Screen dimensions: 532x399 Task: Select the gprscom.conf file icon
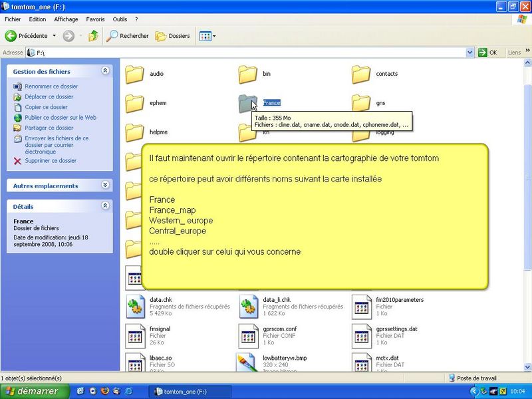pyautogui.click(x=249, y=336)
